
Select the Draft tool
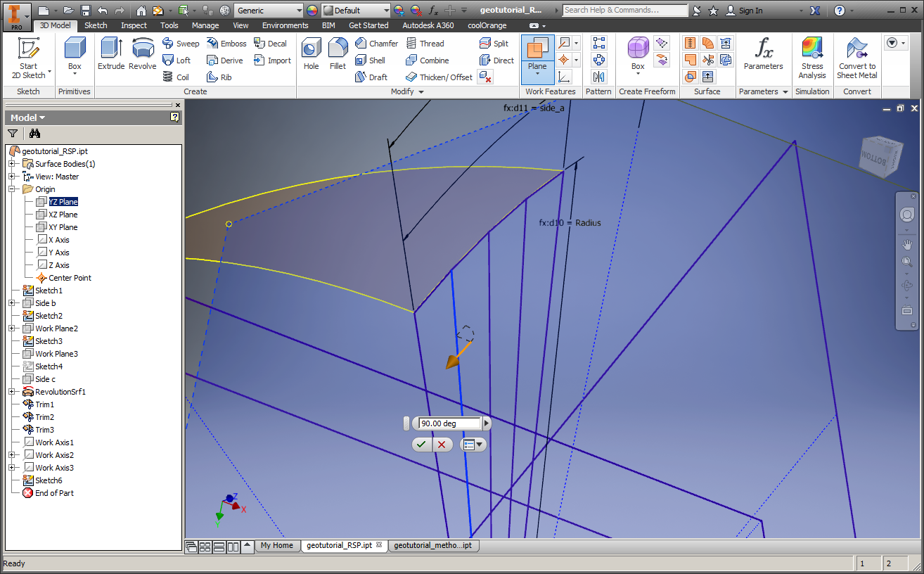click(x=371, y=77)
